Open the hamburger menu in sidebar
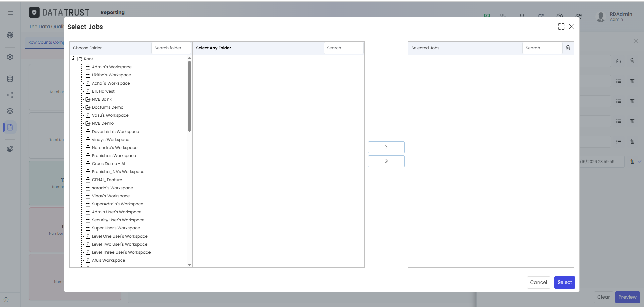This screenshot has height=307, width=644. coord(10,13)
